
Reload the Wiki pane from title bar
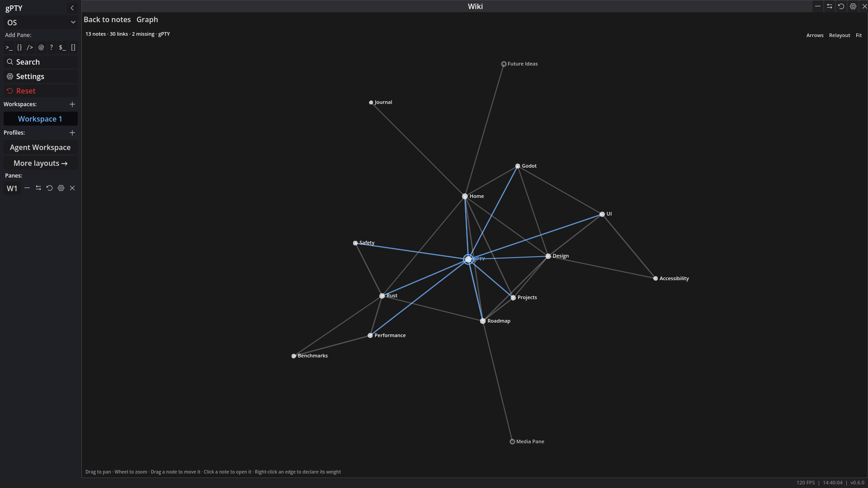click(x=841, y=6)
